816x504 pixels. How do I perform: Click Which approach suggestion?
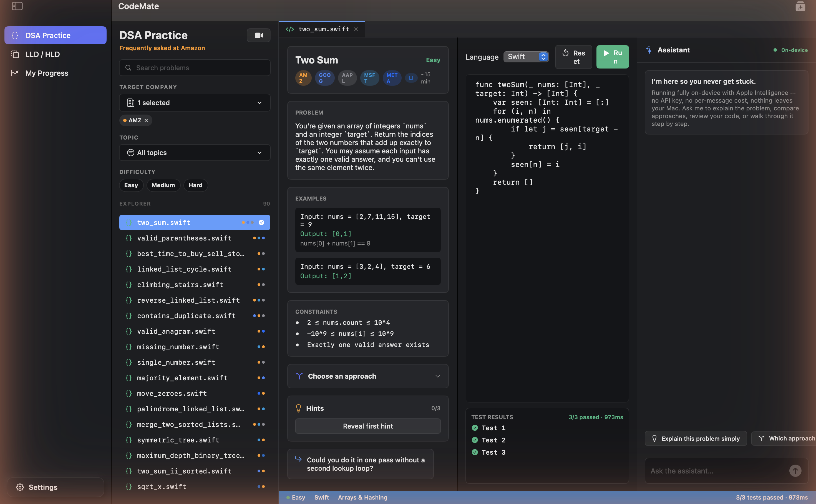tap(784, 439)
